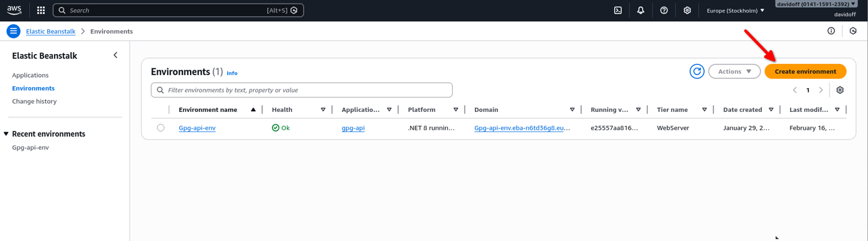Collapse the Recent environments section

6,134
